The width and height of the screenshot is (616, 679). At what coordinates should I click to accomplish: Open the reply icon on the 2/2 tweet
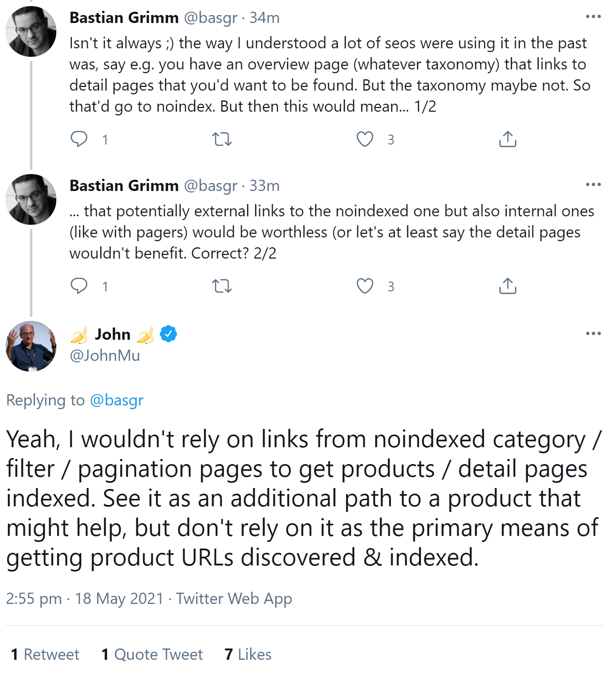click(80, 286)
